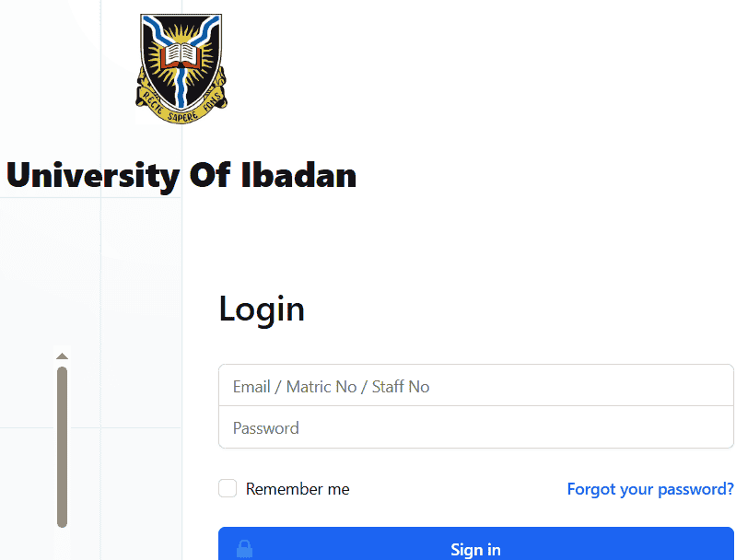
Task: Click the University of Ibadan crest logo
Action: coord(181,69)
